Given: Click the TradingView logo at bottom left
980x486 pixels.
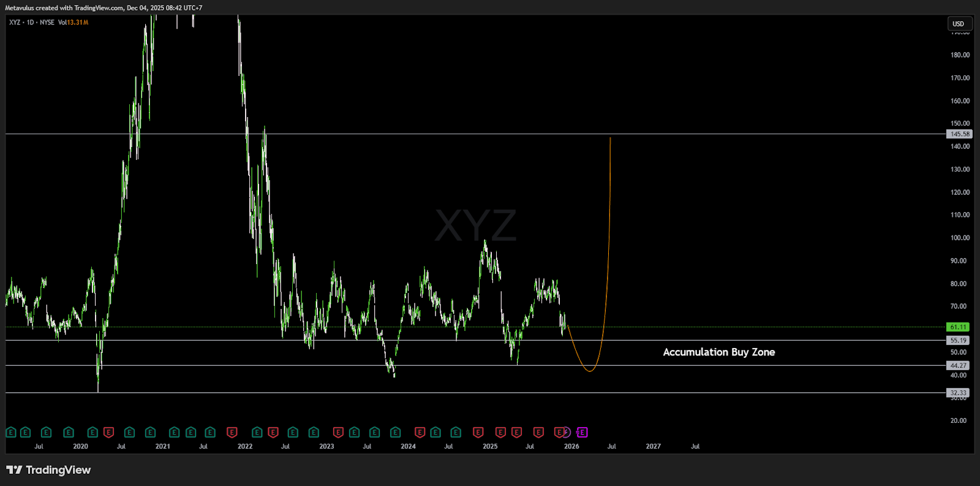Looking at the screenshot, I should tap(48, 470).
